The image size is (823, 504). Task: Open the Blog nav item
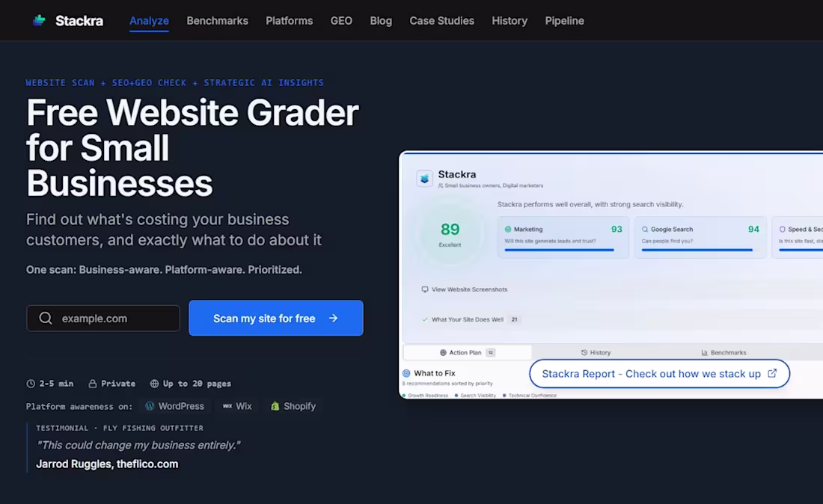(381, 21)
